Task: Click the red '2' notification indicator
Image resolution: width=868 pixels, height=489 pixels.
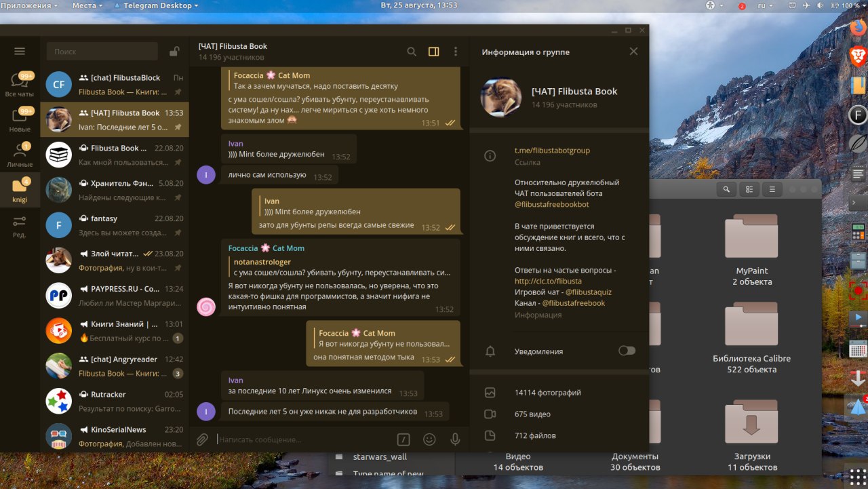Action: [x=742, y=6]
